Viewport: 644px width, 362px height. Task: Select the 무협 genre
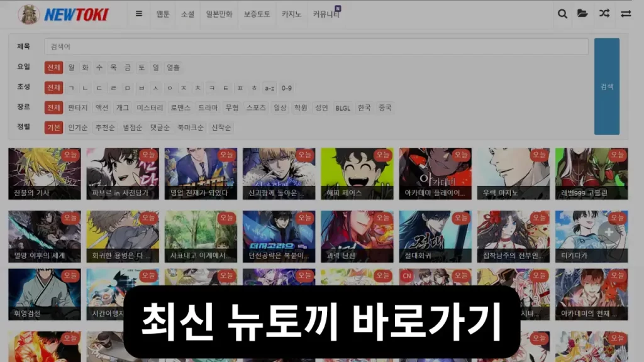[x=232, y=107]
